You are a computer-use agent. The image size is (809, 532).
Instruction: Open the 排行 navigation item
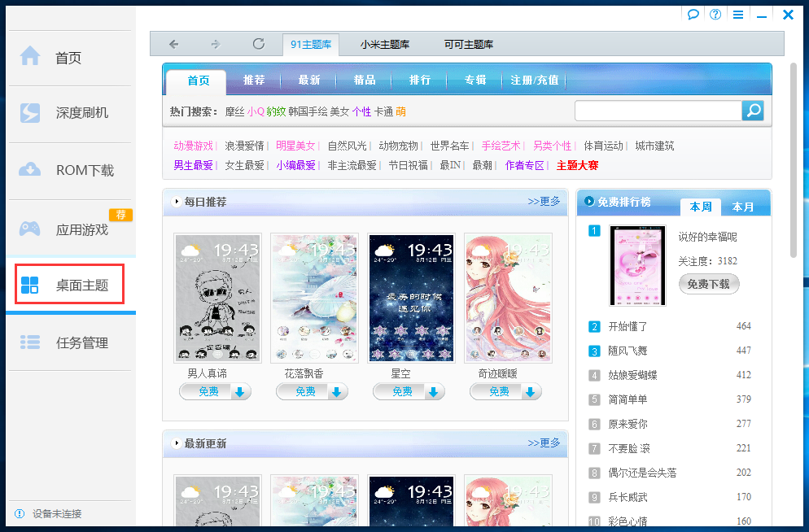point(422,81)
